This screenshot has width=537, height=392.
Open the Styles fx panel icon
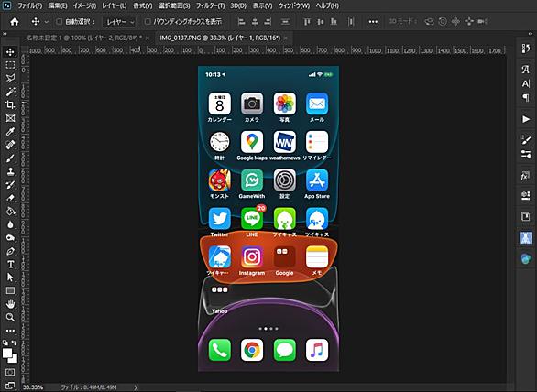(525, 176)
